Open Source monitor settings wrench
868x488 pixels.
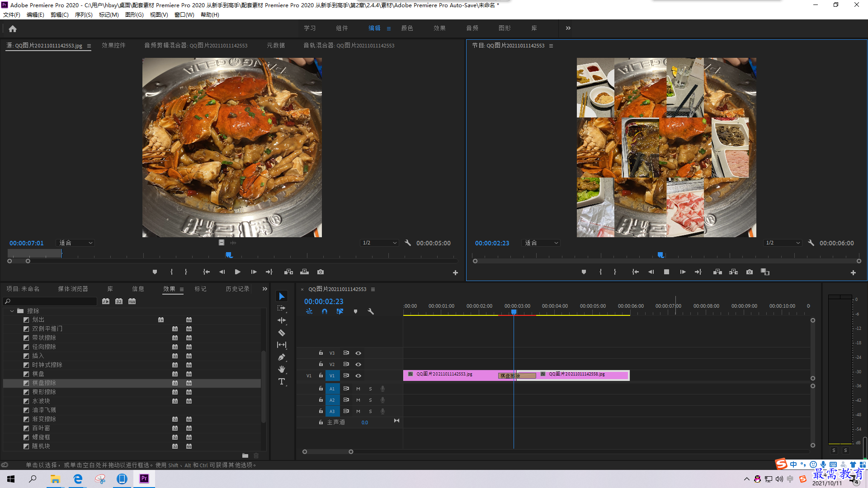pos(408,243)
